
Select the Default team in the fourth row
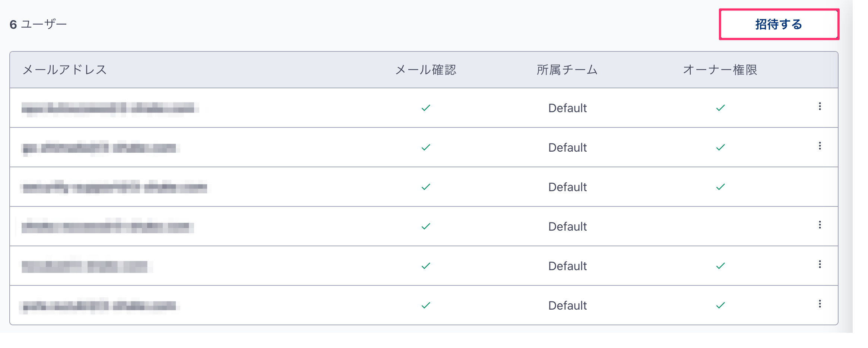pos(567,227)
